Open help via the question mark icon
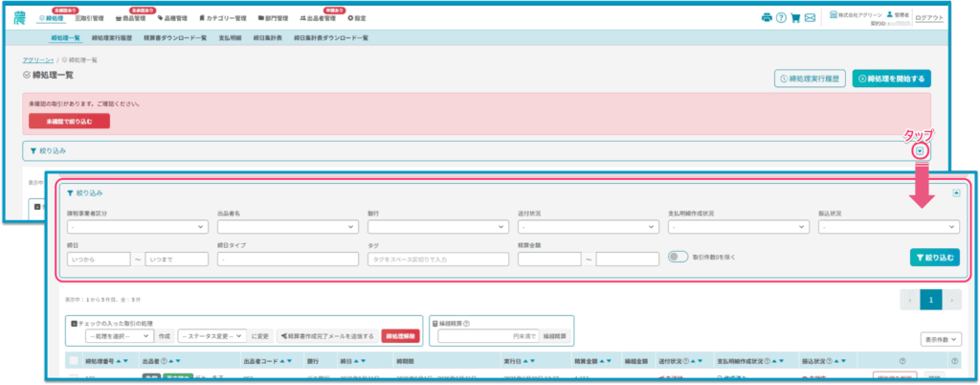Image resolution: width=980 pixels, height=385 pixels. 781,18
